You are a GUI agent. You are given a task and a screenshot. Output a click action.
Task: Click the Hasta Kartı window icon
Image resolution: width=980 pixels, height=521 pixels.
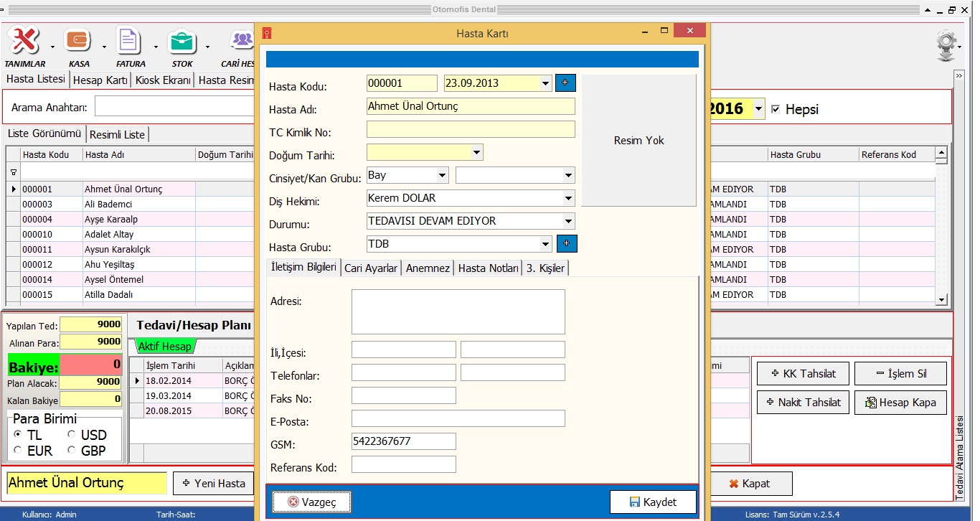(266, 33)
